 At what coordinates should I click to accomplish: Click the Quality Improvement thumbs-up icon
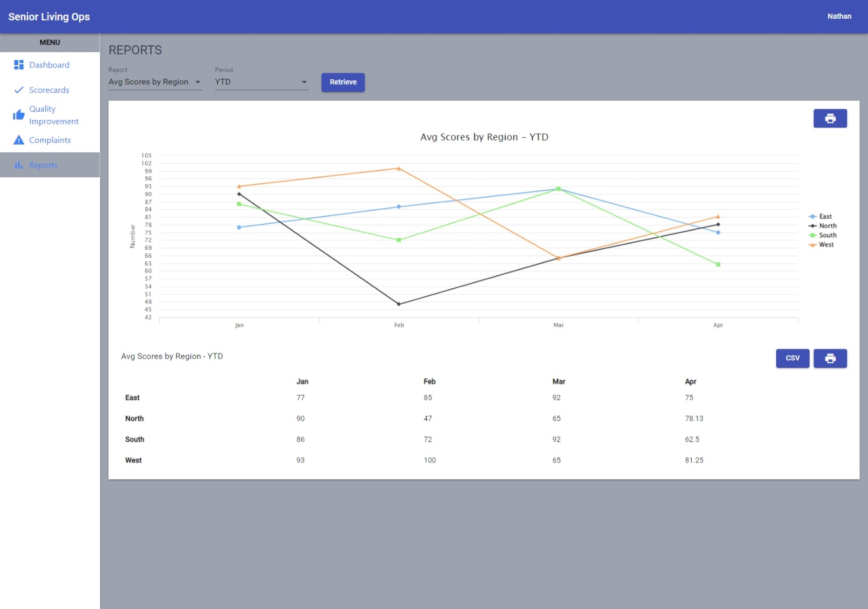coord(19,115)
